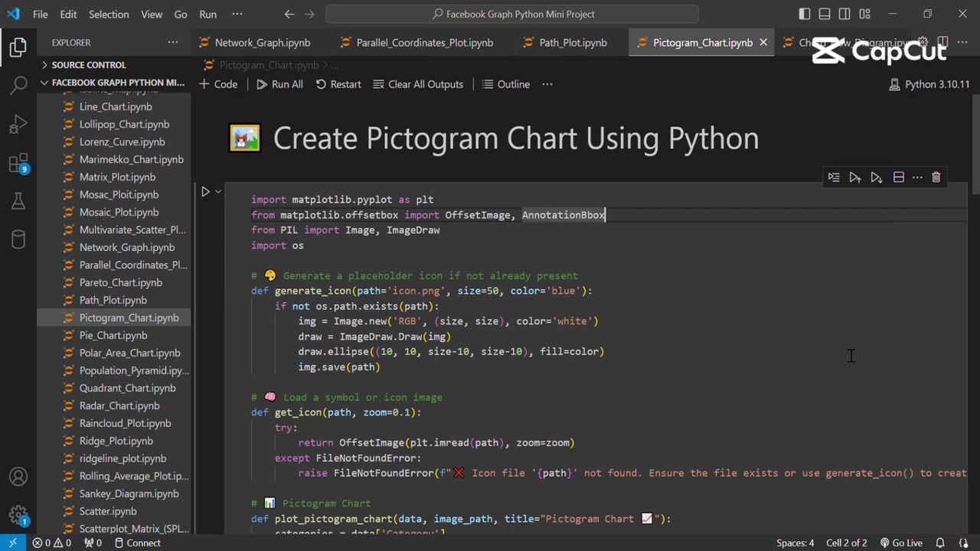Open Lollipop_Chart.ipynb in explorer
Image resolution: width=980 pixels, height=551 pixels.
pos(124,124)
